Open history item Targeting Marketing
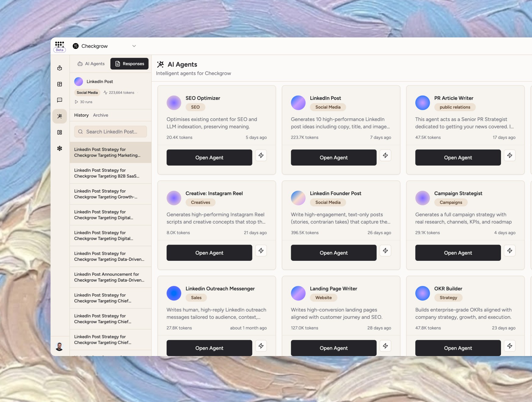The height and width of the screenshot is (402, 532). click(111, 152)
